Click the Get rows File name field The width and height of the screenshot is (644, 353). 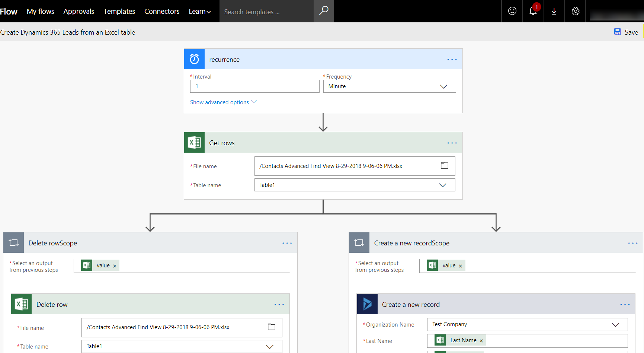pyautogui.click(x=355, y=166)
